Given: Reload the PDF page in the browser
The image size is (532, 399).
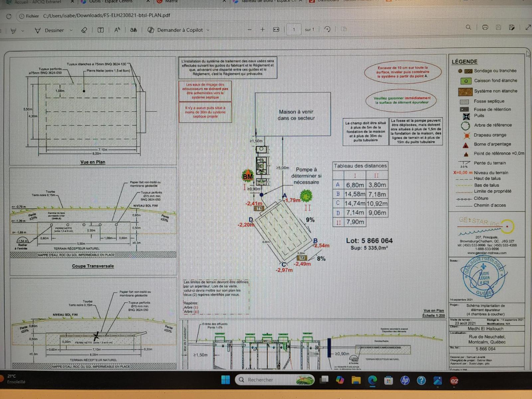Looking at the screenshot, I should 9,16.
